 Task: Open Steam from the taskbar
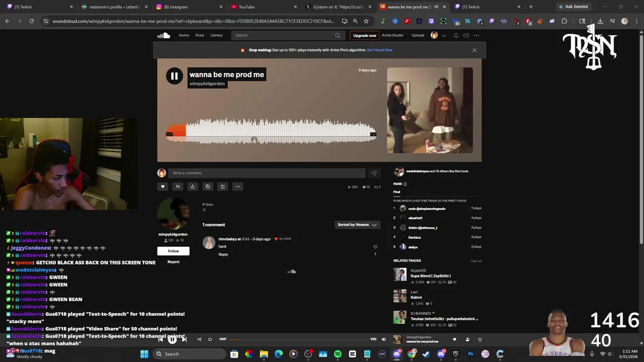426,354
